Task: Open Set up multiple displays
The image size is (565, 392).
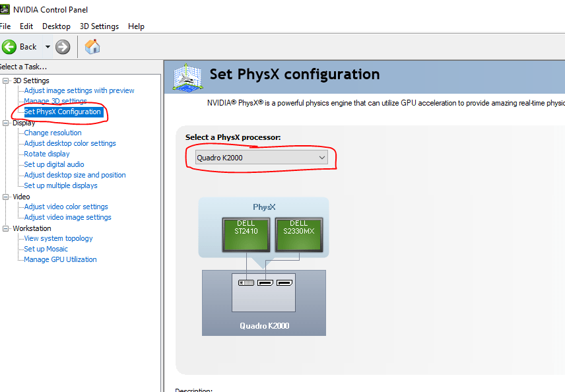Action: (x=61, y=185)
